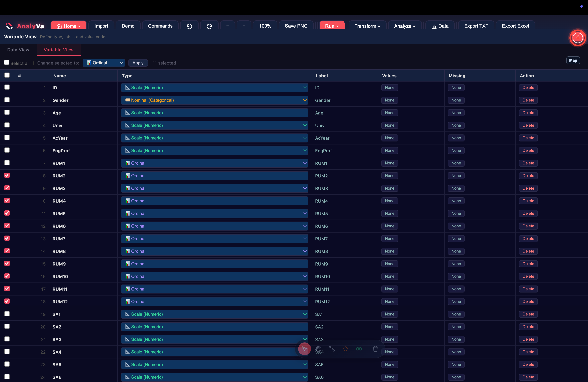Screen dimensions: 588x382
Task: Open the Commands button
Action: 160,26
